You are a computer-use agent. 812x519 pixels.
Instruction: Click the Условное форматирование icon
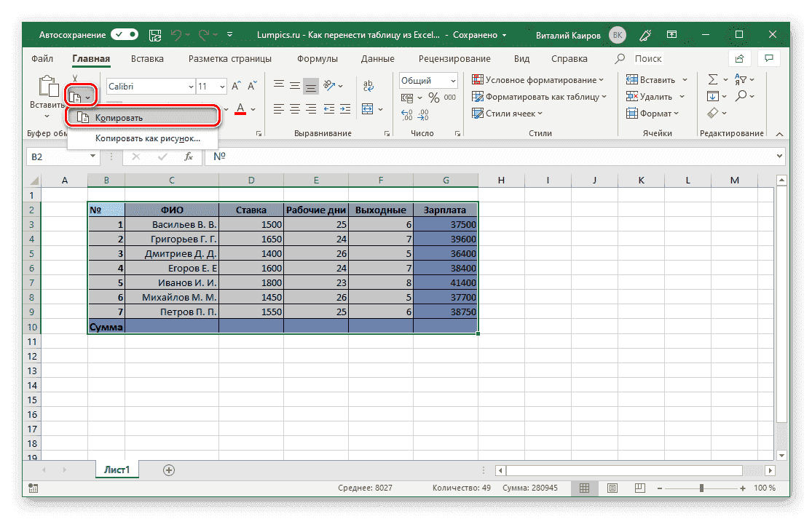pyautogui.click(x=478, y=79)
